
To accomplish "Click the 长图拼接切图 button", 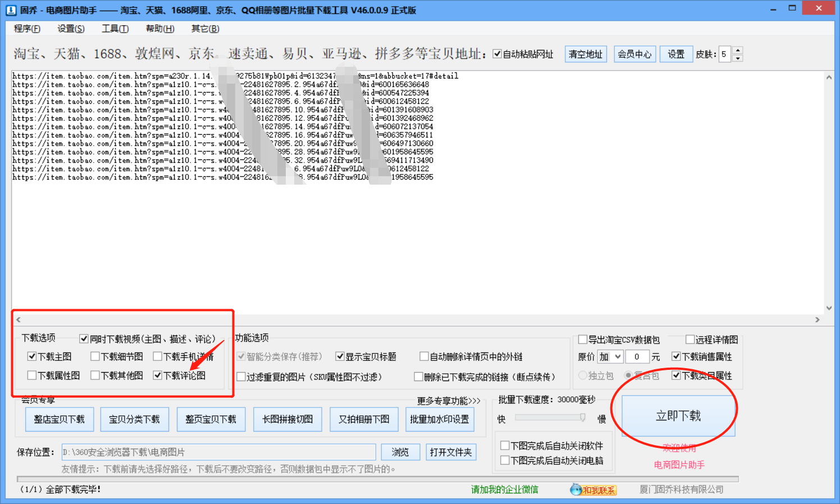I will pyautogui.click(x=287, y=419).
